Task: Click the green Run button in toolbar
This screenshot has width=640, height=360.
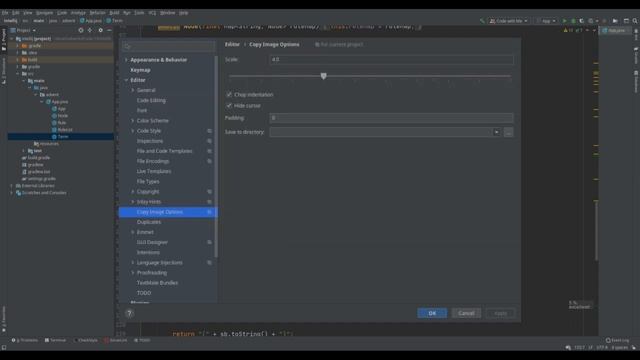Action: pos(564,21)
